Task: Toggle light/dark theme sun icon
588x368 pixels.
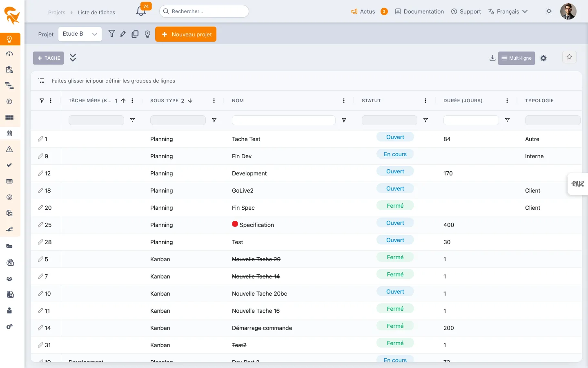Action: (549, 11)
